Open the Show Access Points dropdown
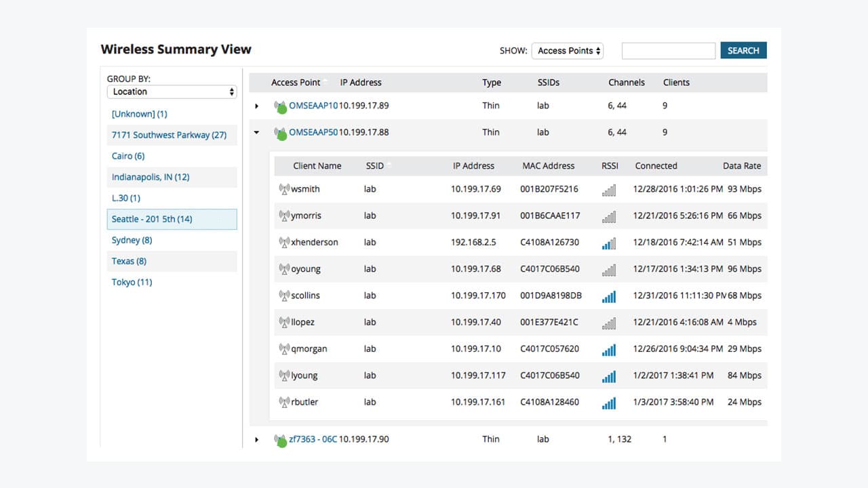This screenshot has width=868, height=488. pos(567,50)
